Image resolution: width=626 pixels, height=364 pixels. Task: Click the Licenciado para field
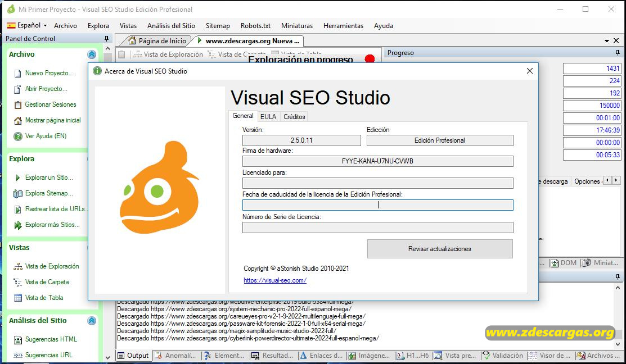(x=377, y=183)
